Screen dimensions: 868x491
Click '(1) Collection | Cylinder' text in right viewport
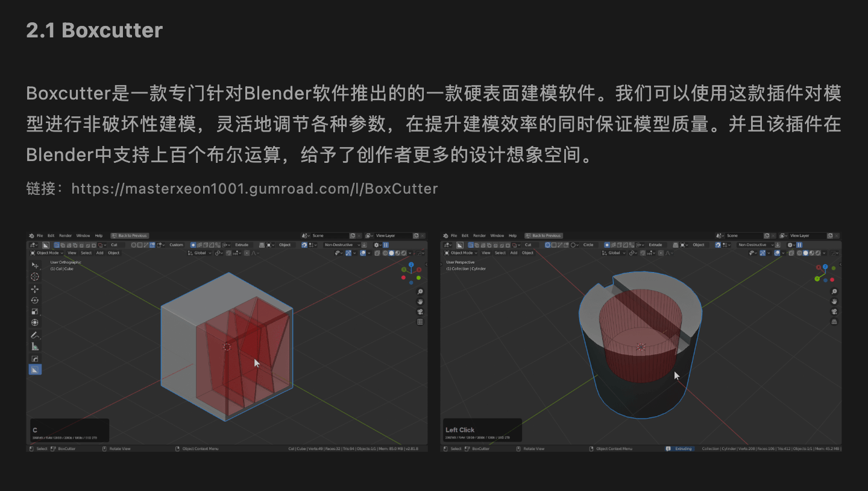[466, 269]
